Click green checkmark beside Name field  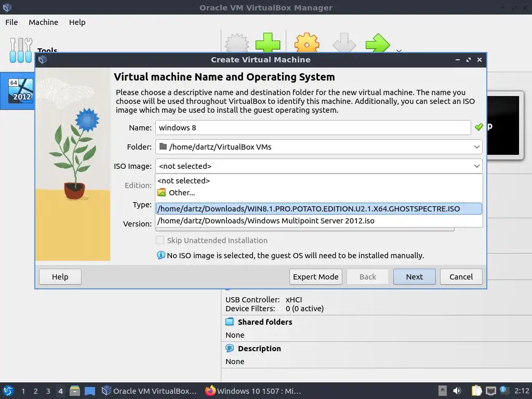(478, 127)
